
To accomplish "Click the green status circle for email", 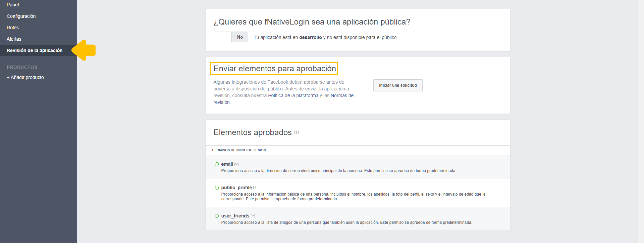I will [217, 164].
